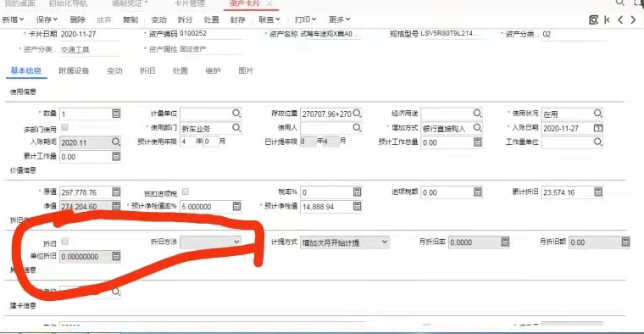Open calculator icon for 累计工作量
The width and height of the screenshot is (644, 334).
pos(116,156)
